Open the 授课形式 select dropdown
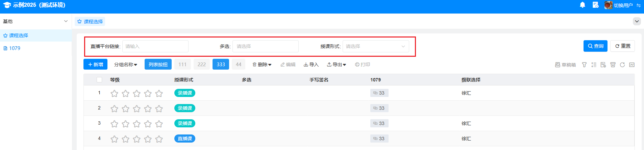The width and height of the screenshot is (644, 150). coord(375,46)
